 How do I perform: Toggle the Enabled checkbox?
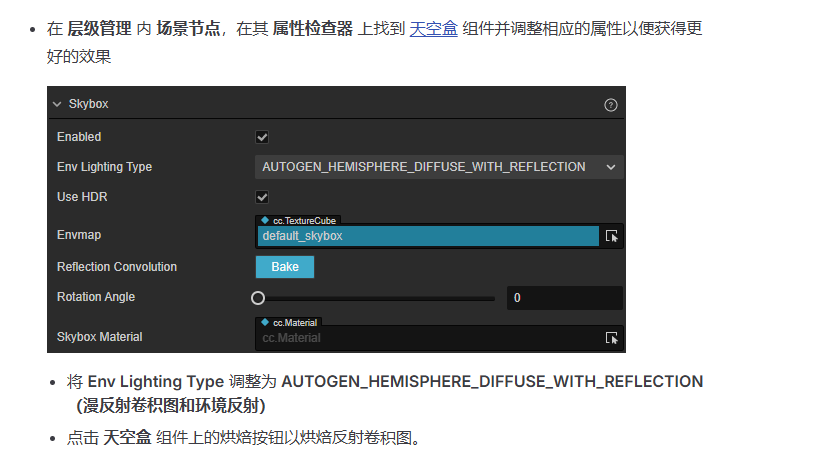click(x=262, y=137)
